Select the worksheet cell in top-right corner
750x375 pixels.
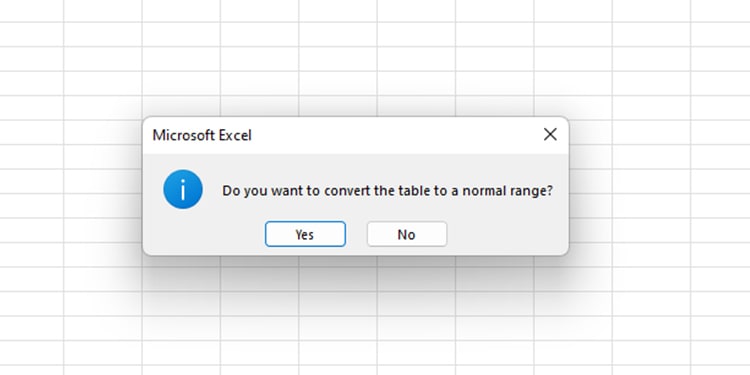coord(720,10)
